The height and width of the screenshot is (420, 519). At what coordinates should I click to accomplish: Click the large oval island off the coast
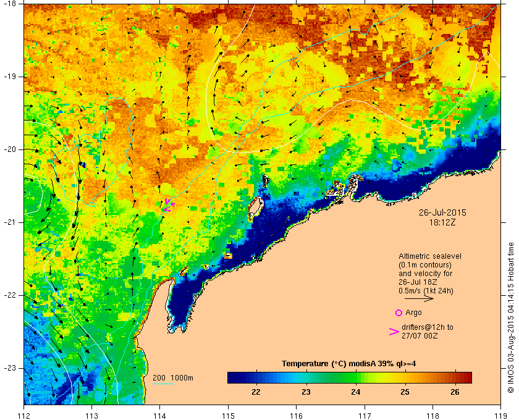pos(255,207)
